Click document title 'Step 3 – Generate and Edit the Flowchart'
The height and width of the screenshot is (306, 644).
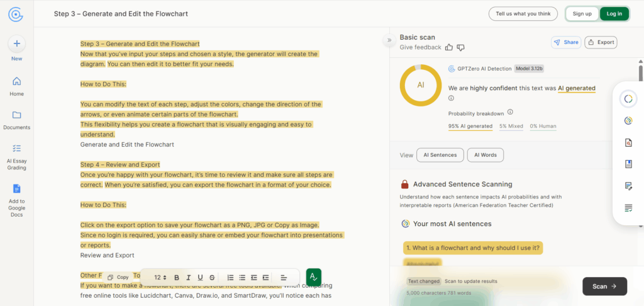tap(121, 14)
